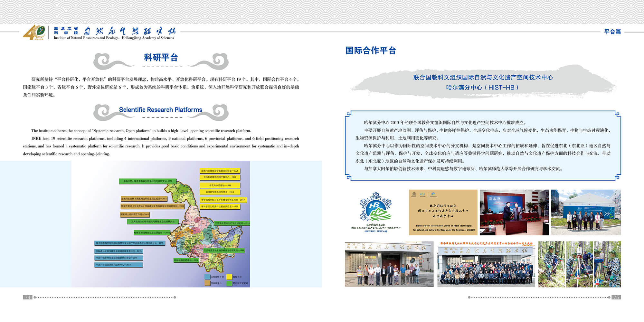
Task: Click the calligraphy institute name in header
Action: pyautogui.click(x=129, y=31)
